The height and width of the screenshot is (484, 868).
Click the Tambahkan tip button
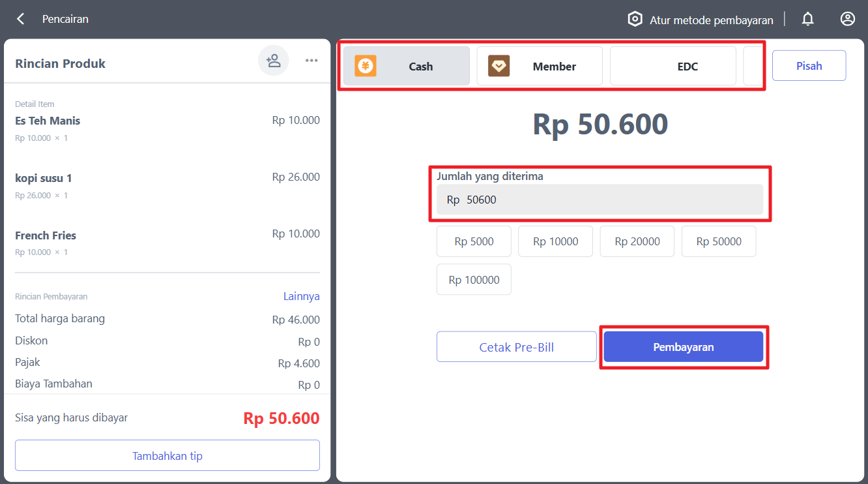[167, 455]
